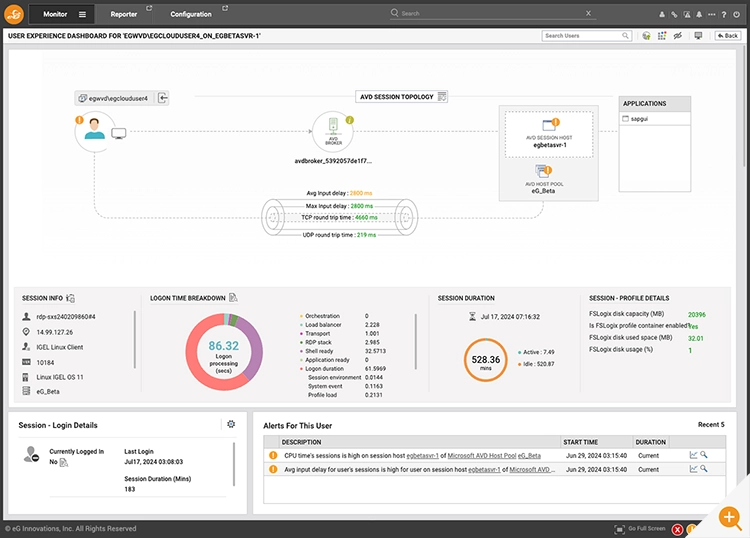
Task: Open the notifications bell icon
Action: point(699,15)
